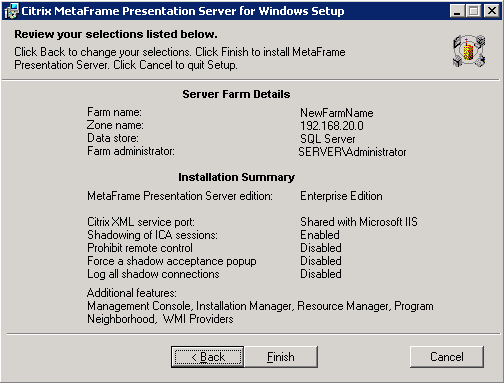The image size is (504, 383).
Task: Click Shared with Microsoft IIS value
Action: click(359, 222)
